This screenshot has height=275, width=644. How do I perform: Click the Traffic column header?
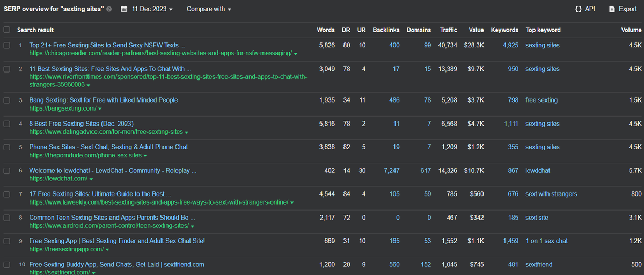(x=449, y=30)
